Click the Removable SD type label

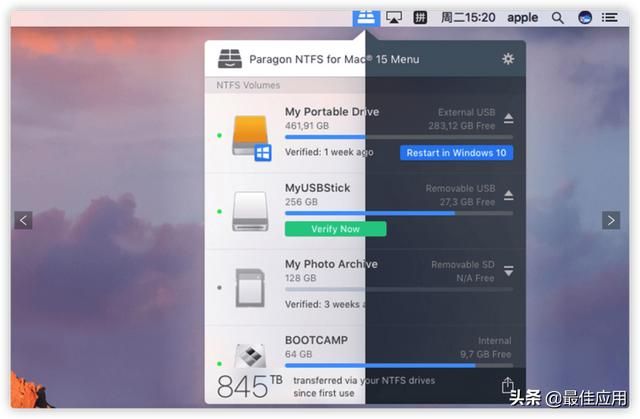[x=463, y=265]
